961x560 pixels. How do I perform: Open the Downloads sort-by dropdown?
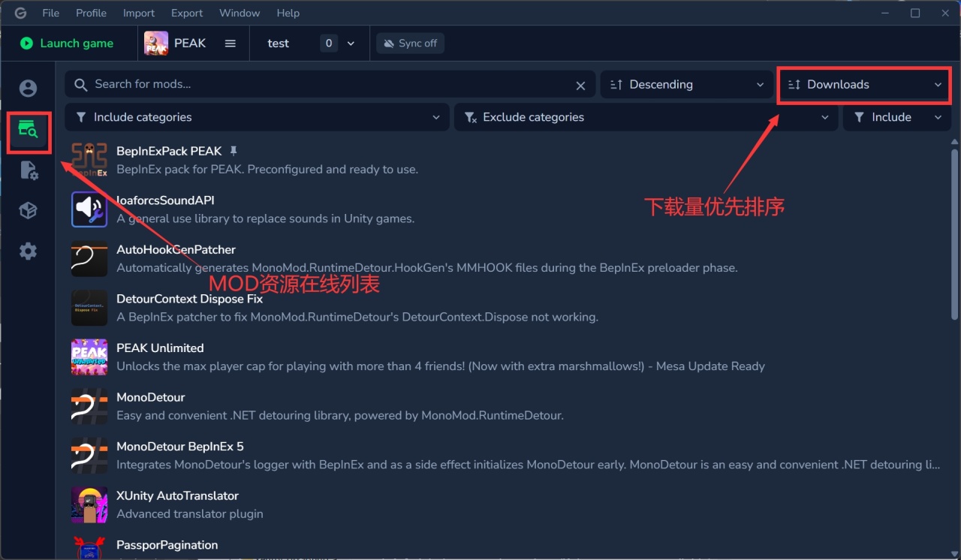tap(864, 85)
